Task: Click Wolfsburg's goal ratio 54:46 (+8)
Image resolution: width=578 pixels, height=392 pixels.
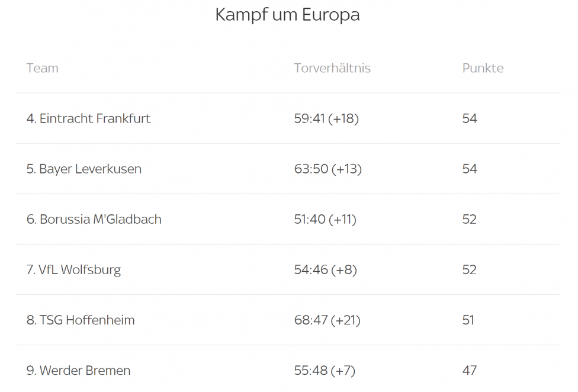Action: pos(326,269)
